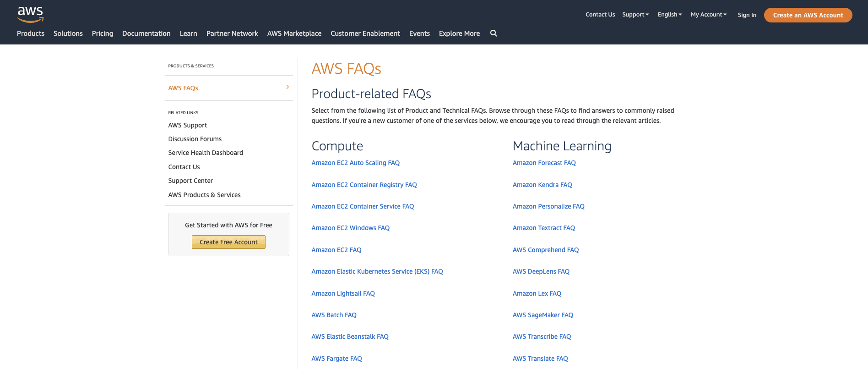Viewport: 868px width, 369px height.
Task: Expand the Support dropdown
Action: click(635, 14)
